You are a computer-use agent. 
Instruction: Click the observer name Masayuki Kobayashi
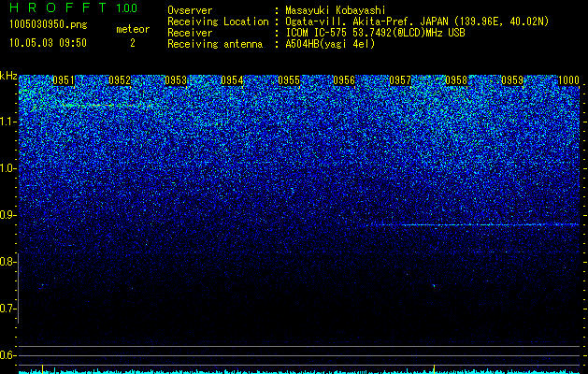tap(336, 10)
